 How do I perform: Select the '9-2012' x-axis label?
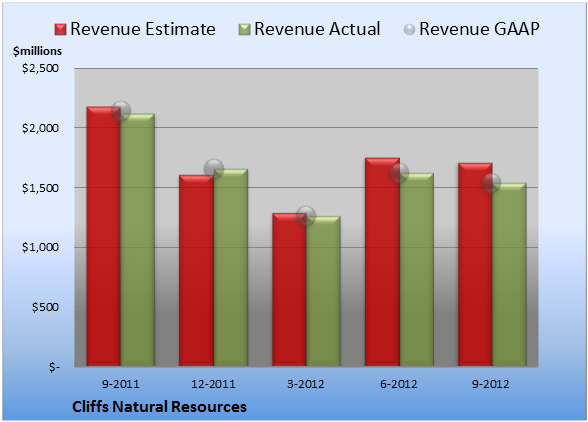pyautogui.click(x=491, y=384)
